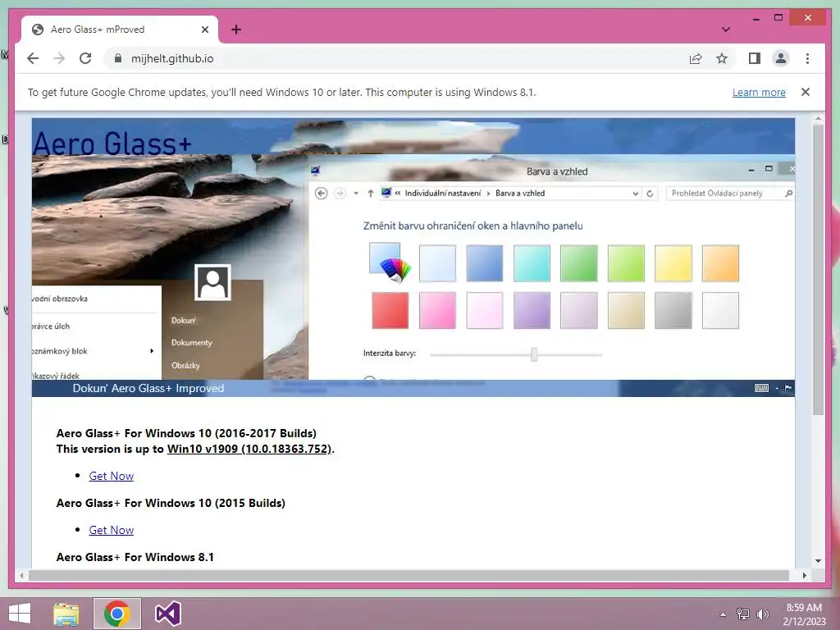Open the Learn more link

point(759,92)
